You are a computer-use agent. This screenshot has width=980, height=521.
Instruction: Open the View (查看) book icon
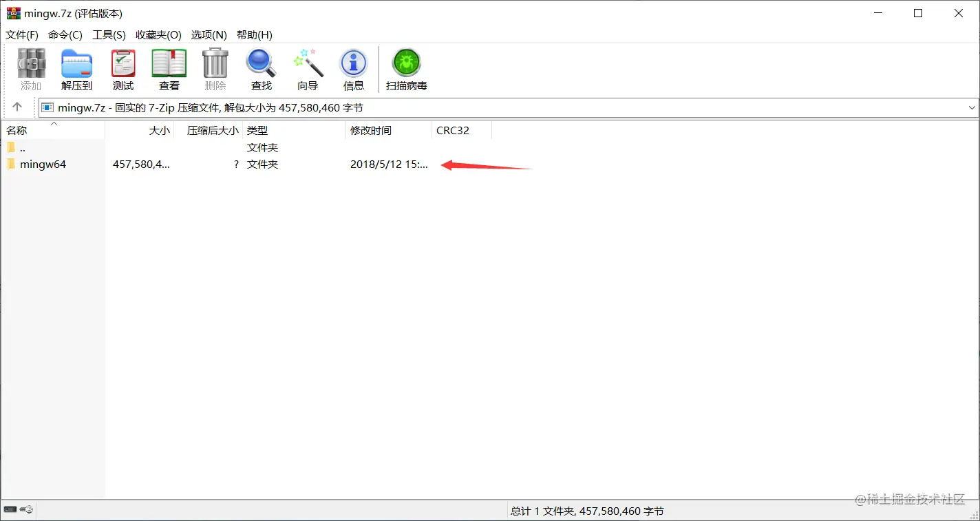(169, 69)
